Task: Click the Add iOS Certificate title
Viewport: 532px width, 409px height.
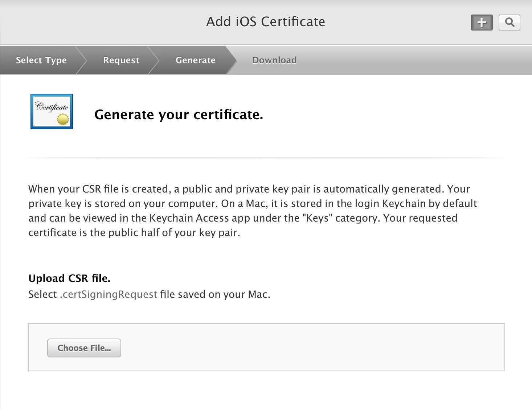Action: [266, 22]
